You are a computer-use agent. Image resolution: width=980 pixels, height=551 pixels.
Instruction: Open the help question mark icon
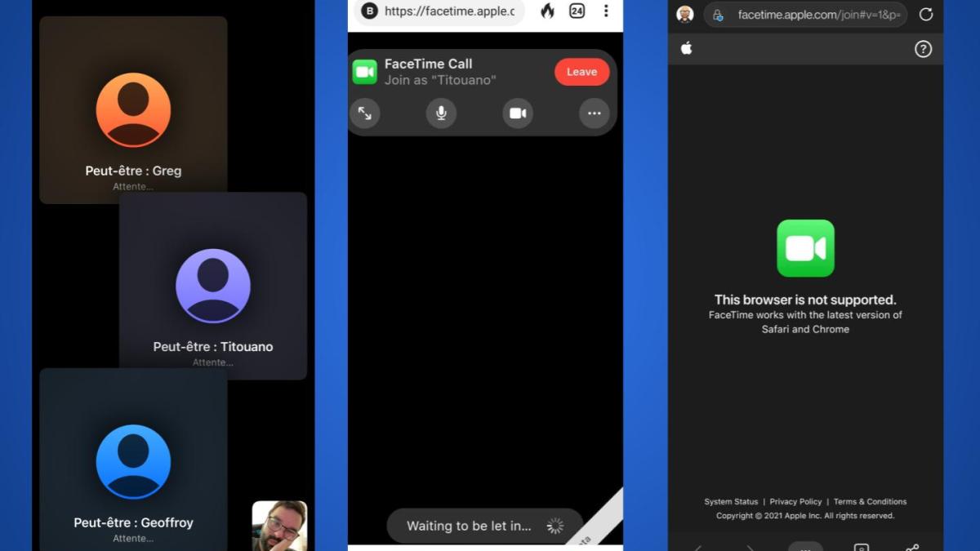click(923, 49)
